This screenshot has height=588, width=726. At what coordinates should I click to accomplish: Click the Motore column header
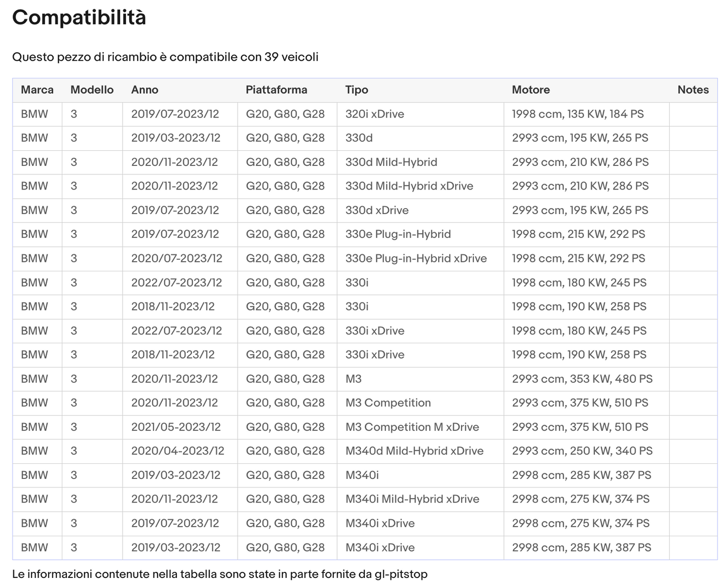pyautogui.click(x=531, y=90)
